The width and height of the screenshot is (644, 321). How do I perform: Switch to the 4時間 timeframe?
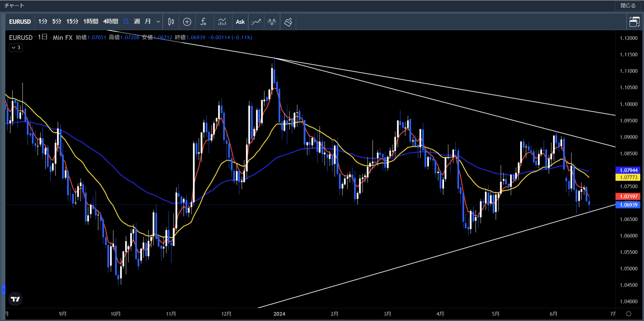point(110,21)
